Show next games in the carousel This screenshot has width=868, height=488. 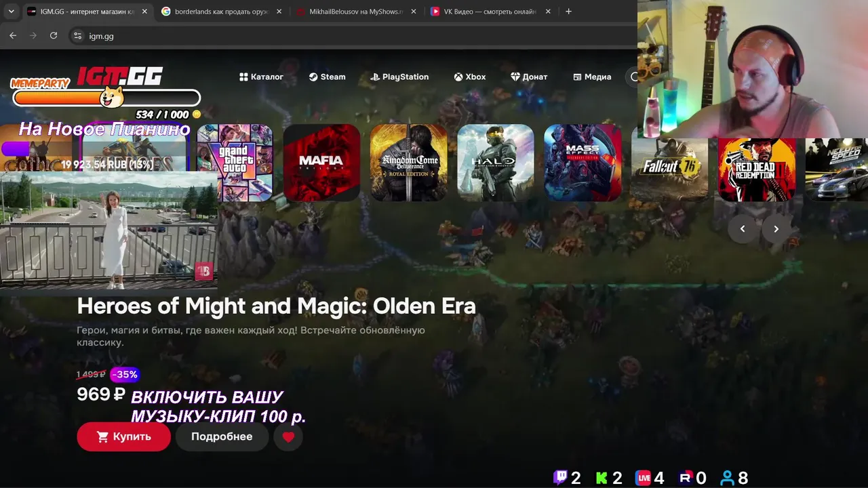point(776,229)
